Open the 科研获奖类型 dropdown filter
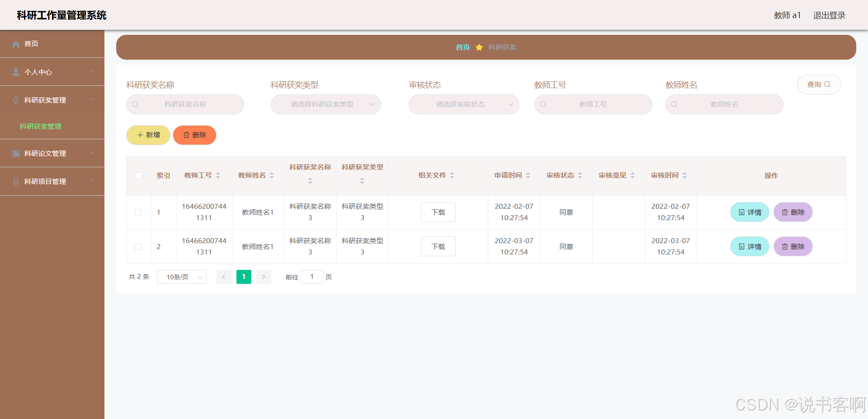 325,104
